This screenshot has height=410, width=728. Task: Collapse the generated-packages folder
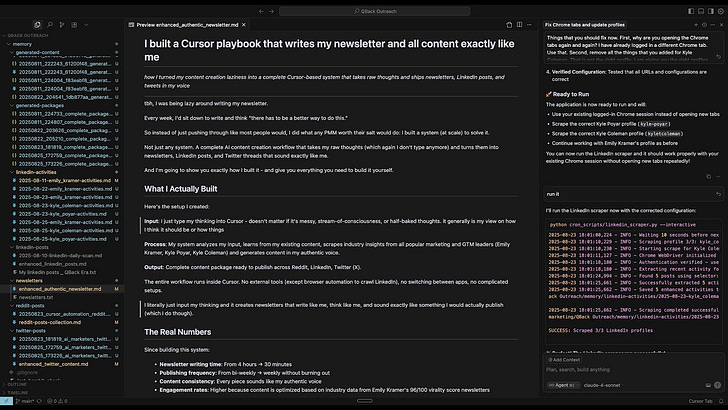click(x=62, y=105)
